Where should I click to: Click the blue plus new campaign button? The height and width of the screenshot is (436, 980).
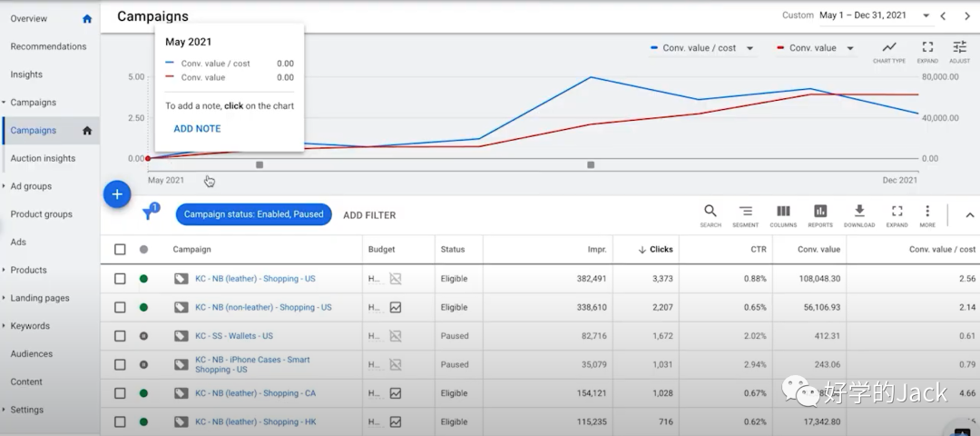(117, 194)
